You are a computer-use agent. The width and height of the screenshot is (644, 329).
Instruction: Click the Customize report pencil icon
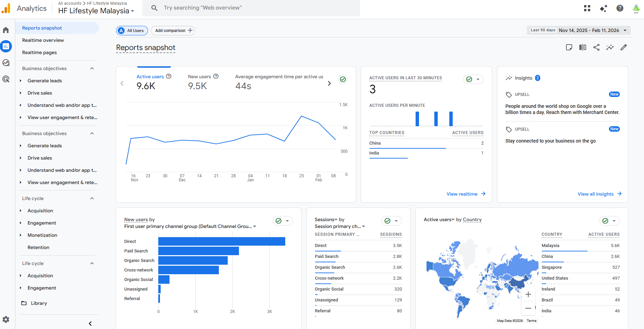tap(624, 48)
